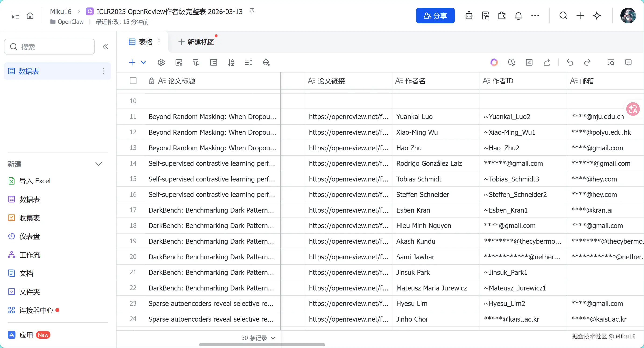Click the blue 分享 button

point(435,16)
